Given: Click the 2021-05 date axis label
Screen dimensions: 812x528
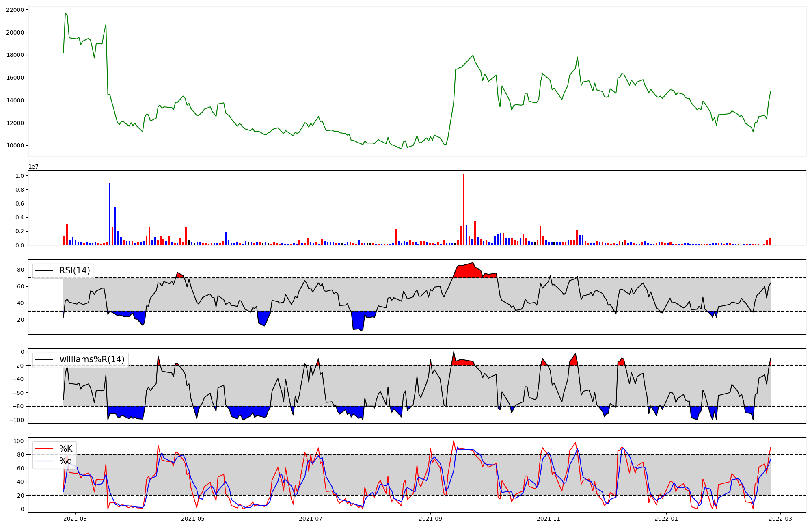Looking at the screenshot, I should pos(193,519).
